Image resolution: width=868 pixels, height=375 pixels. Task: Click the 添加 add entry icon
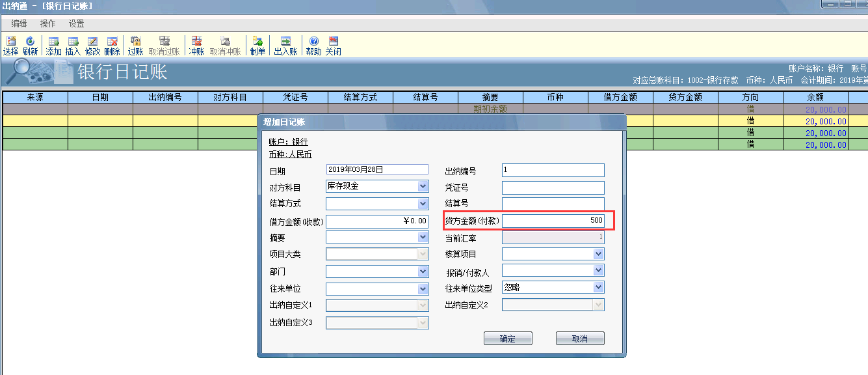tap(53, 42)
